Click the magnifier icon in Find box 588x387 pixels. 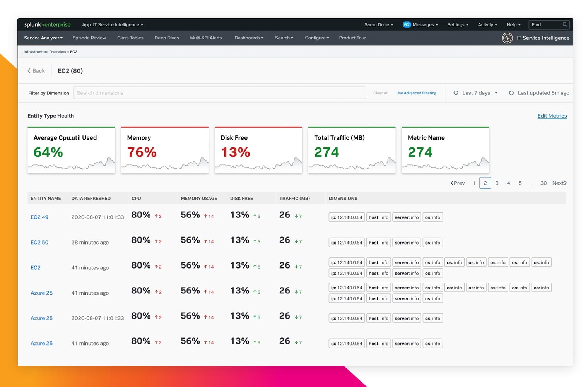click(565, 24)
